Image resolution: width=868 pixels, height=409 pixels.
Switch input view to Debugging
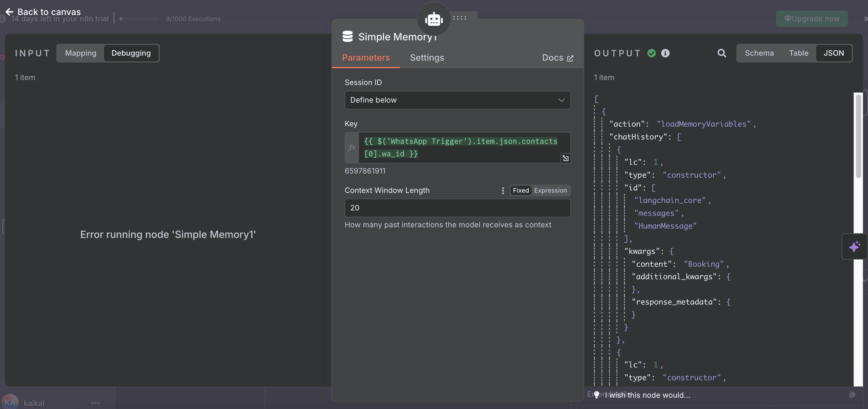point(131,53)
